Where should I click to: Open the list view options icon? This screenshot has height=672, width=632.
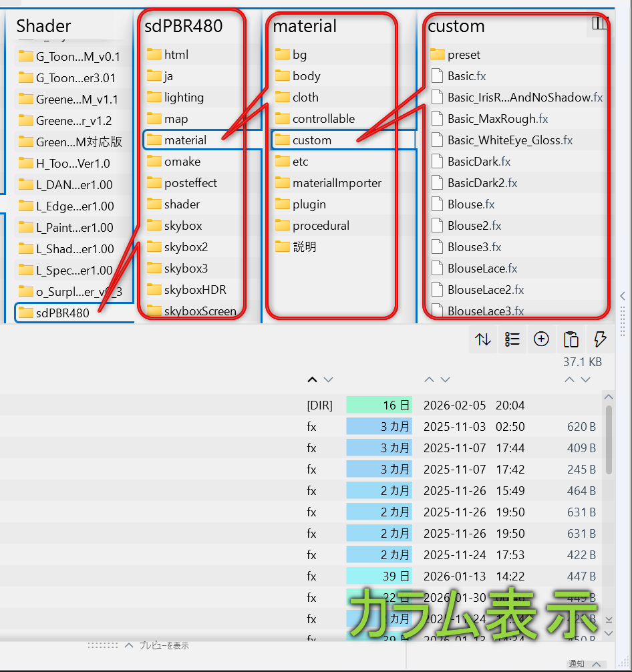(512, 339)
